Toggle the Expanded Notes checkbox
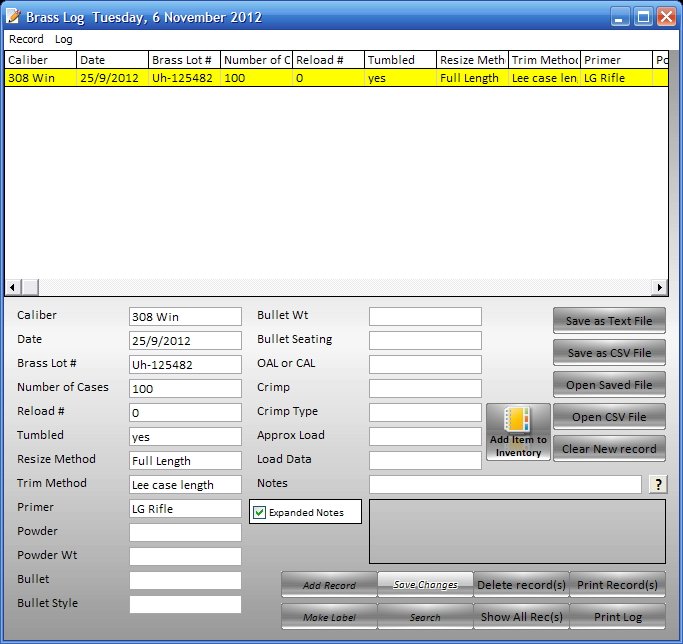 (x=260, y=513)
